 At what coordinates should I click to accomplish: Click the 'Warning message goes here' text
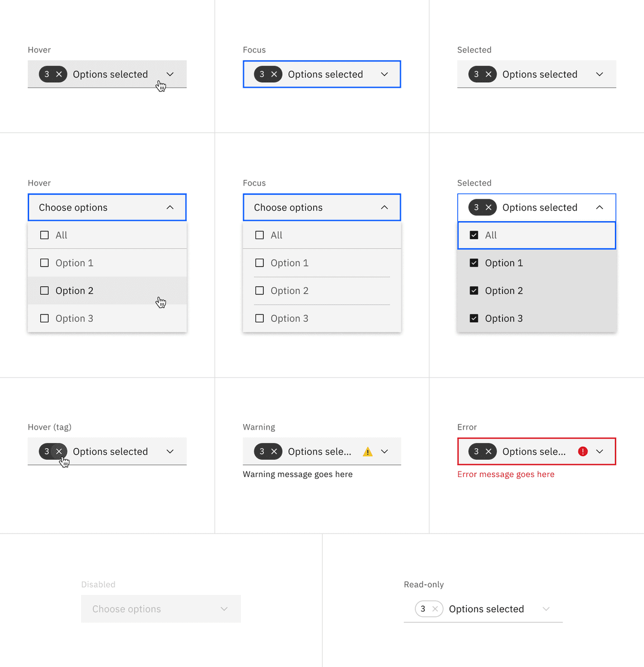coord(297,474)
